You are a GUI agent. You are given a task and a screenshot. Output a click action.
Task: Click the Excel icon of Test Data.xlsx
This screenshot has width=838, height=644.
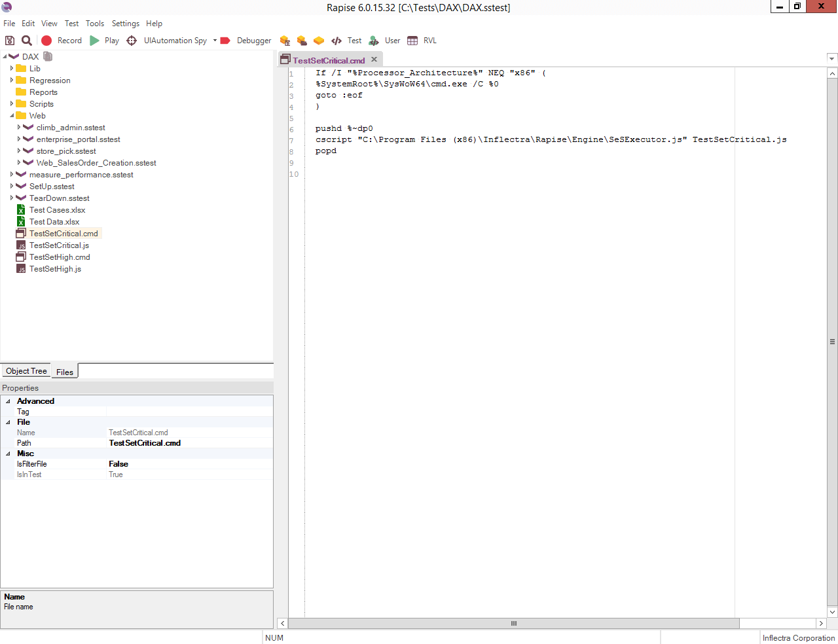21,222
